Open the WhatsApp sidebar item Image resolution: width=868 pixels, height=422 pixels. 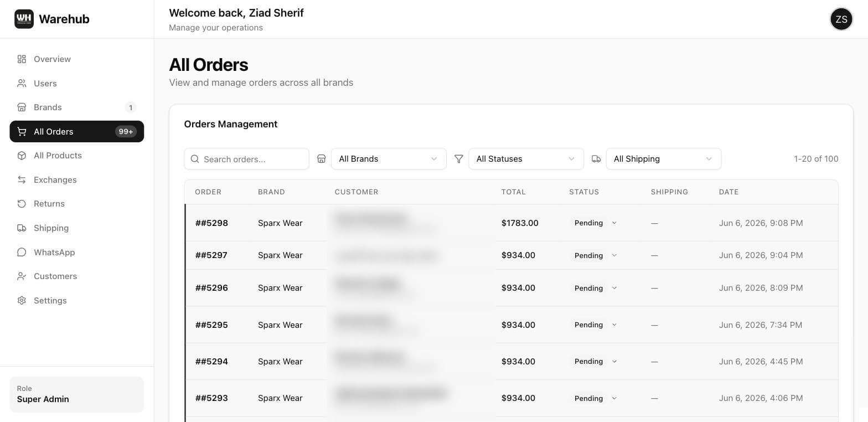point(76,252)
